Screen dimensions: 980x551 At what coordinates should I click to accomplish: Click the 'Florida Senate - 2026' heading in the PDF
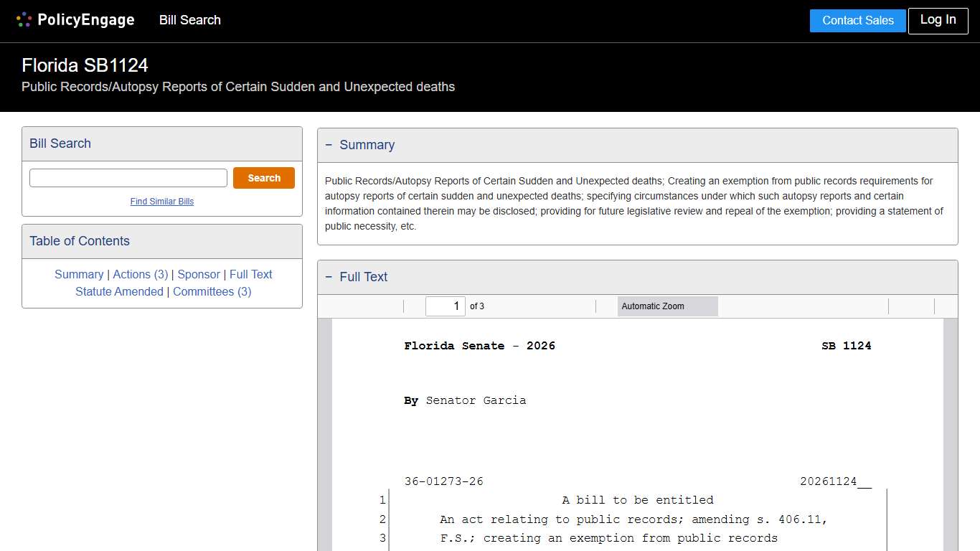pyautogui.click(x=479, y=346)
